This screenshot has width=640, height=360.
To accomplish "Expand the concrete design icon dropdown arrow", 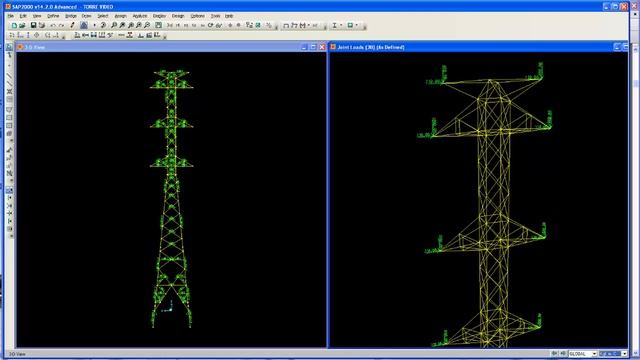I will pyautogui.click(x=357, y=25).
